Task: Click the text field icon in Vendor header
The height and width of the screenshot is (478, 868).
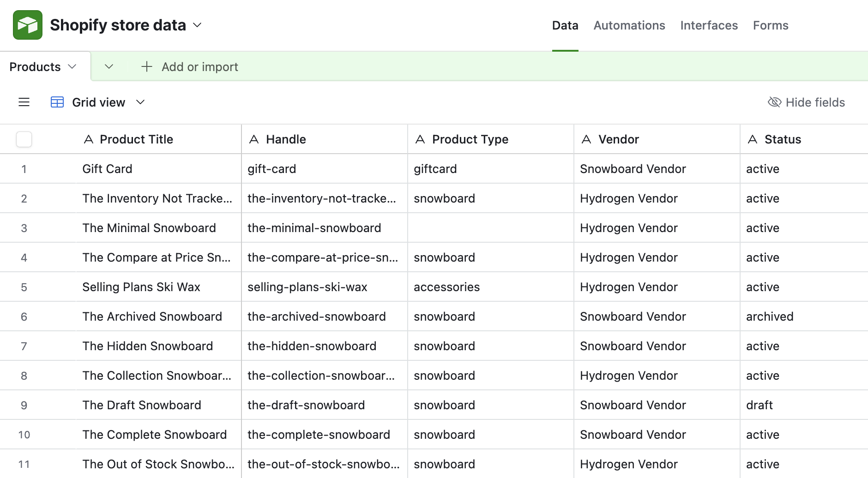Action: click(x=587, y=139)
